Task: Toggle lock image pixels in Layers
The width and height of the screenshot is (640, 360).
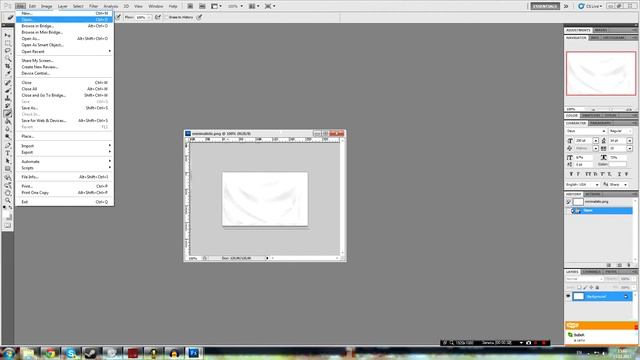Action: pos(585,287)
